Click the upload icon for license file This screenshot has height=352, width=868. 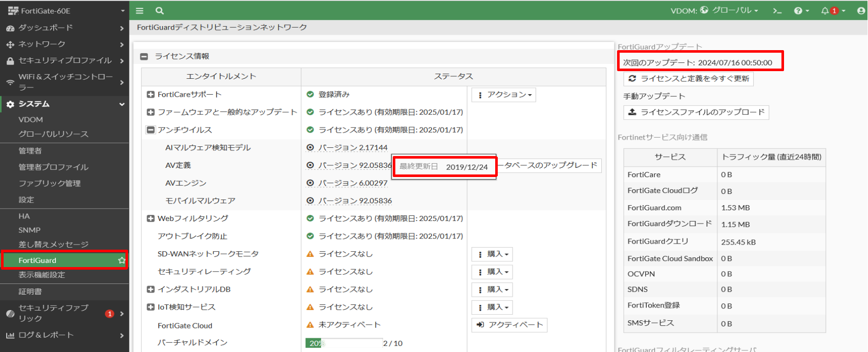click(632, 112)
